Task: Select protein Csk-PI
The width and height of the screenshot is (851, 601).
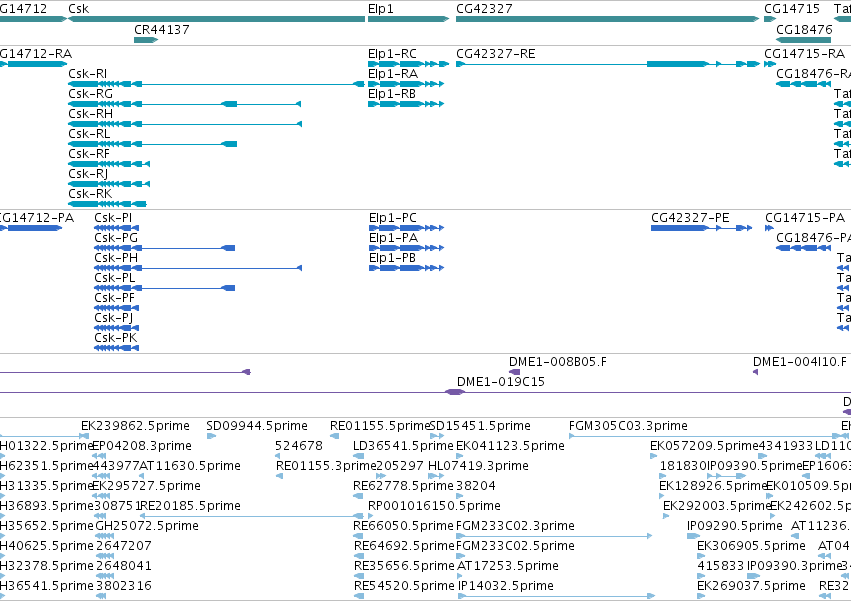Action: tap(117, 228)
